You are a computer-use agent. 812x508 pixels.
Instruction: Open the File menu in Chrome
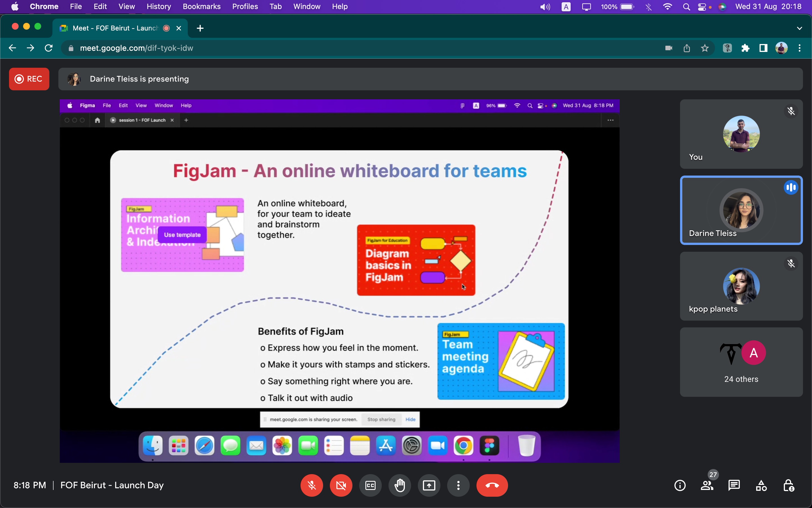pos(76,6)
